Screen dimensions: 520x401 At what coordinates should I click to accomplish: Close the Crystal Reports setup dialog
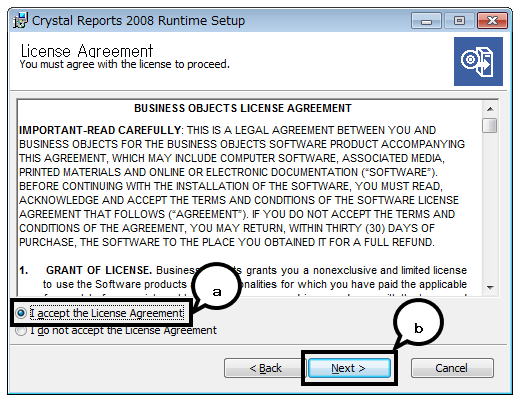tap(492, 21)
